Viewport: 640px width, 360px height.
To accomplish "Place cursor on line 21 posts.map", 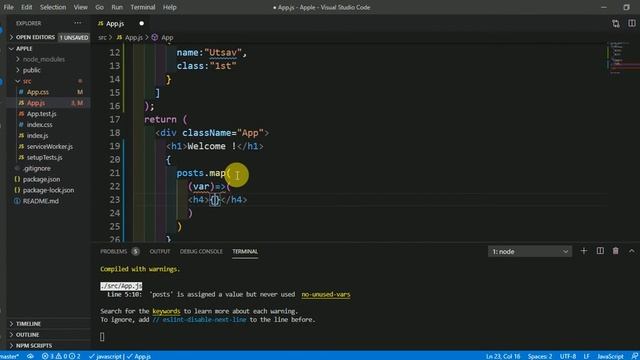I will (203, 173).
